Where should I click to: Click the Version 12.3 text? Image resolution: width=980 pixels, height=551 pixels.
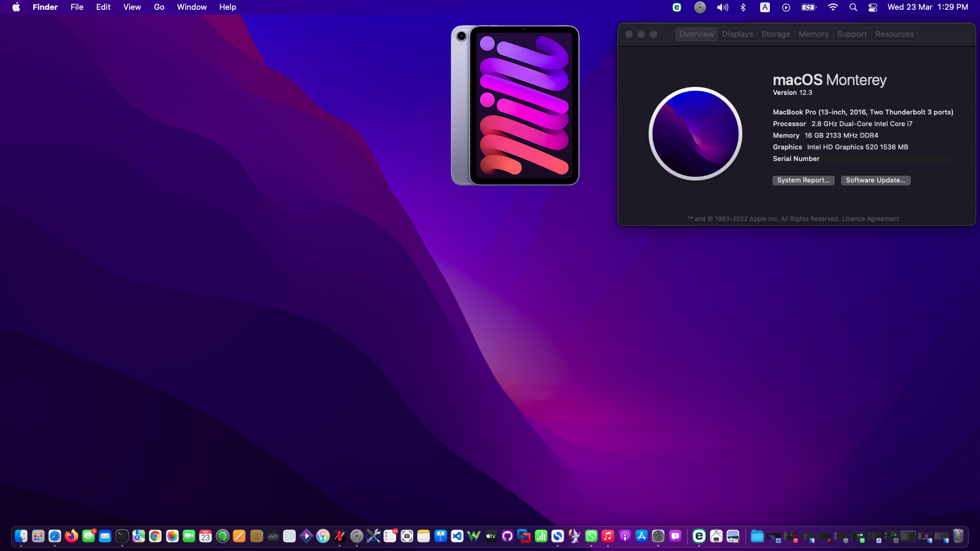pos(793,93)
